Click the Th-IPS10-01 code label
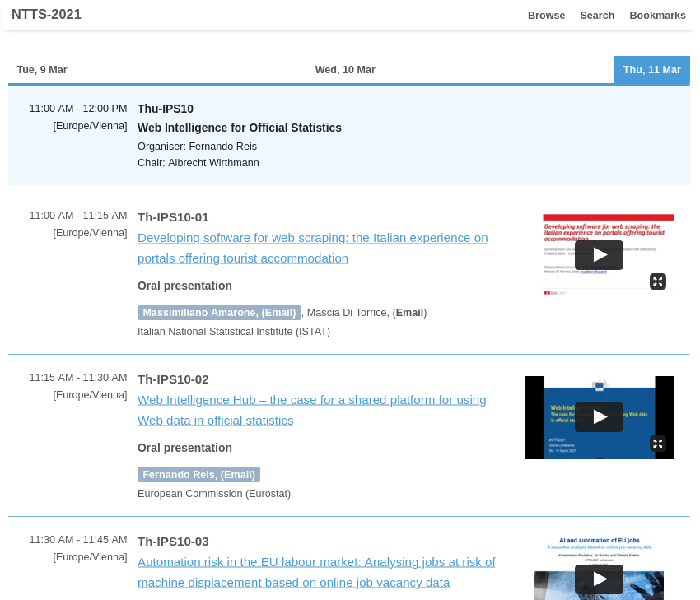The width and height of the screenshot is (700, 600). pyautogui.click(x=173, y=217)
